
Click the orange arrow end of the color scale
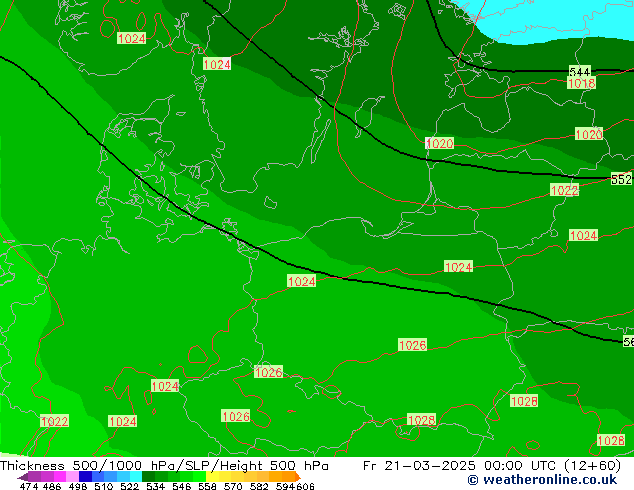click(x=298, y=477)
